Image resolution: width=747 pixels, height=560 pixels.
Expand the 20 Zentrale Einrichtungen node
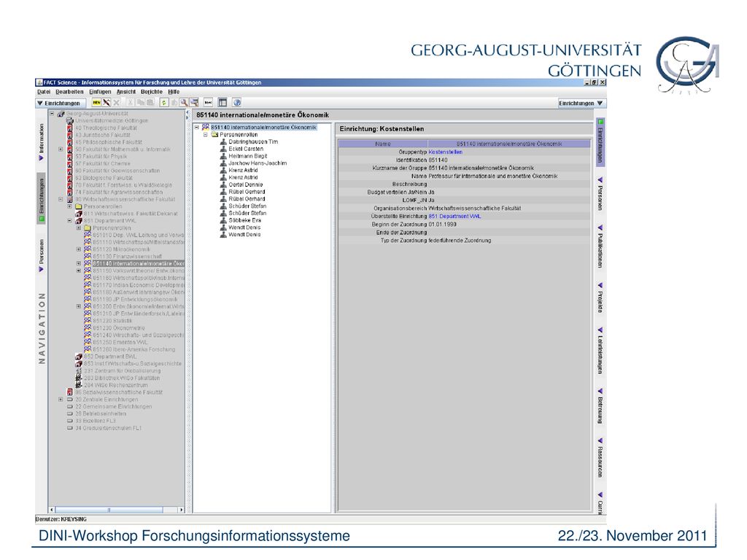[x=61, y=400]
